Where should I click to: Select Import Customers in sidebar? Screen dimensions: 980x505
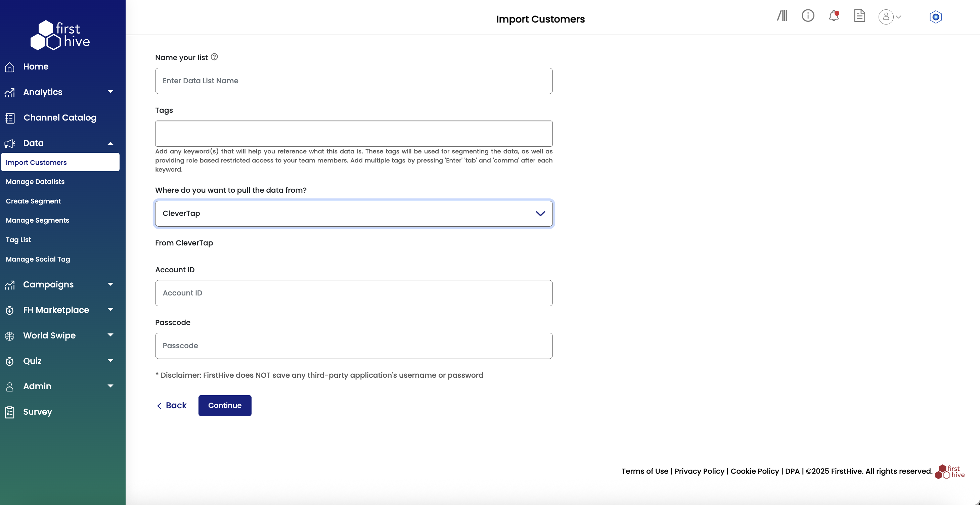(60, 163)
